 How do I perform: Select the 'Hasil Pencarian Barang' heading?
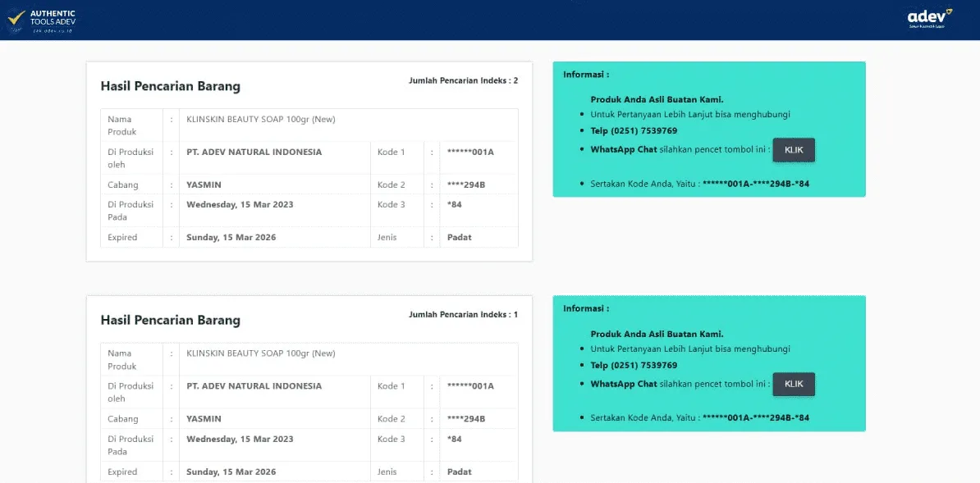tap(170, 86)
